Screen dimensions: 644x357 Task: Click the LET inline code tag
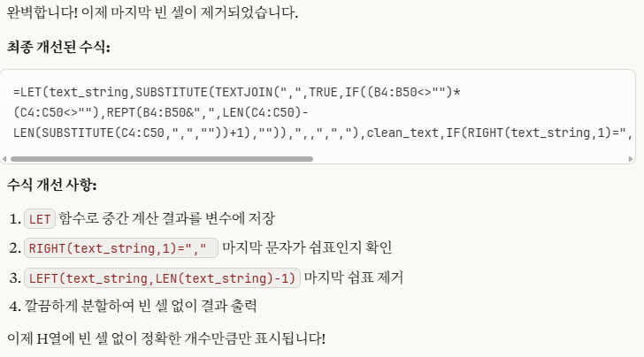(x=40, y=219)
